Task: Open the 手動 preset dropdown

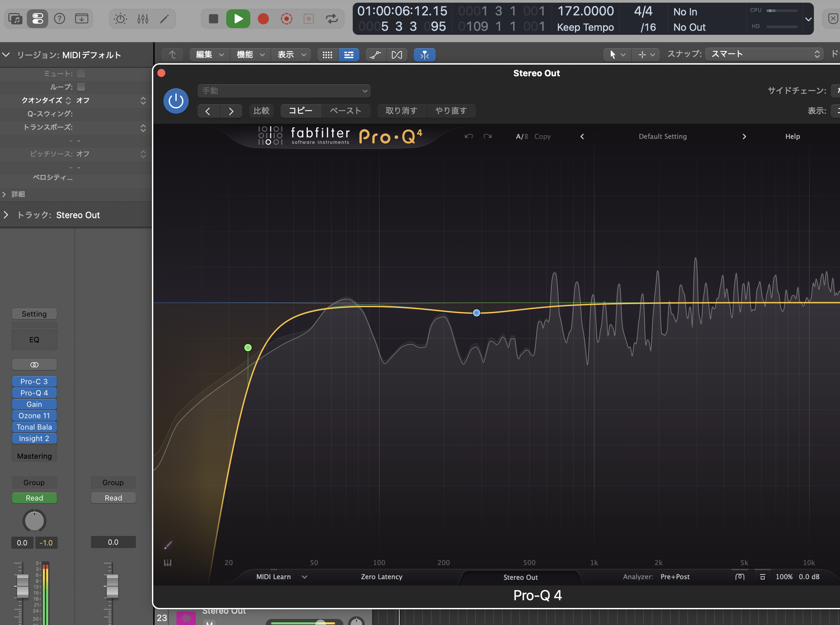Action: (x=284, y=91)
